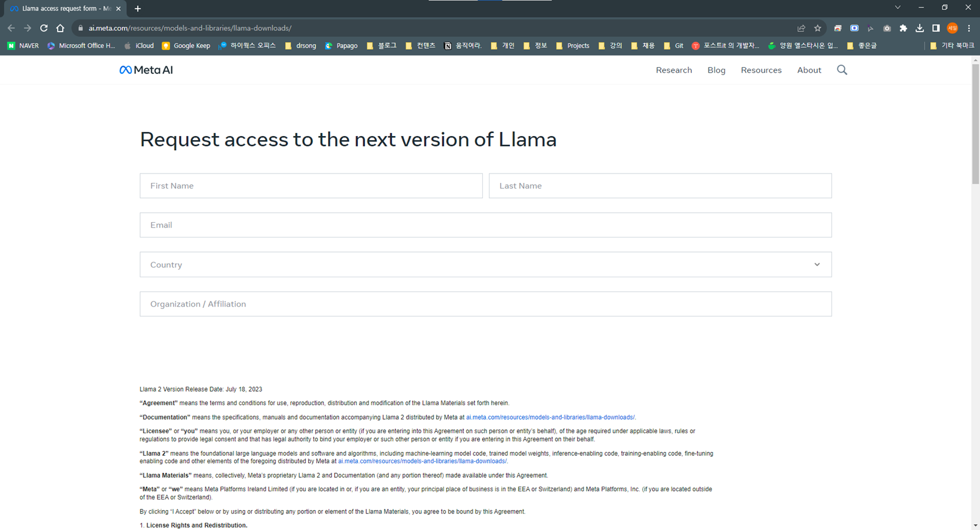The height and width of the screenshot is (530, 980).
Task: Open the About menu
Action: point(809,70)
